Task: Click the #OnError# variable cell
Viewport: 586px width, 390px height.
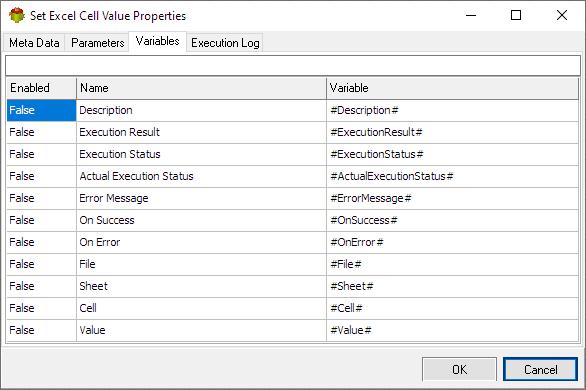Action: [x=452, y=242]
